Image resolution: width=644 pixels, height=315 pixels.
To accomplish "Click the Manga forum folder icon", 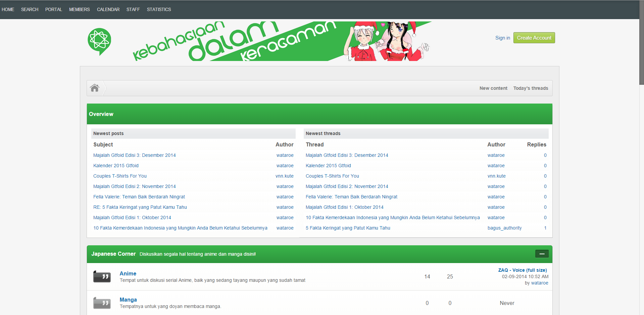I will (x=102, y=303).
